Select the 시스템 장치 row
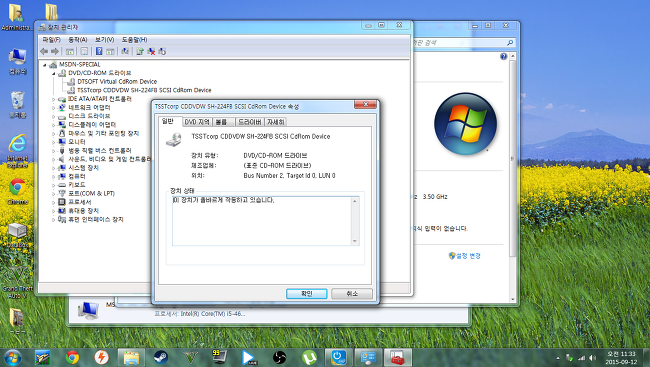The width and height of the screenshot is (650, 367). point(83,168)
